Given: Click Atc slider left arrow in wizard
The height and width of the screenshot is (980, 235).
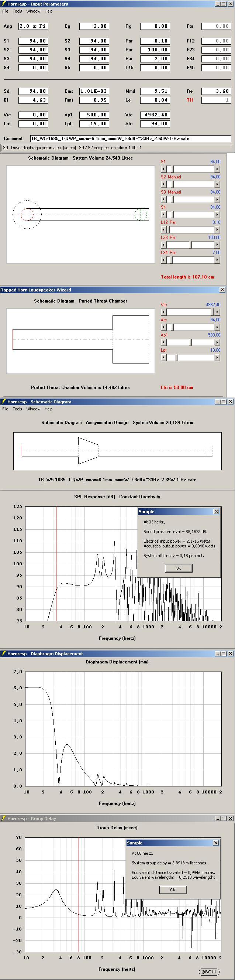Looking at the screenshot, I should coord(164,327).
